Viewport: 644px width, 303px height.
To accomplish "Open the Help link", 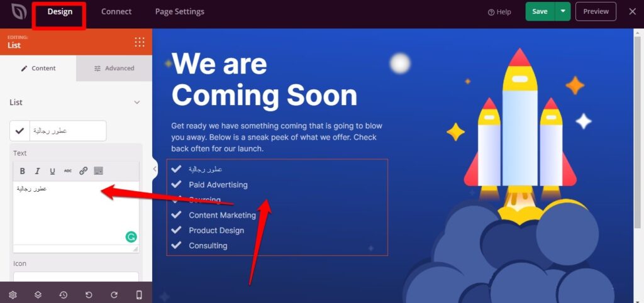I will click(499, 12).
